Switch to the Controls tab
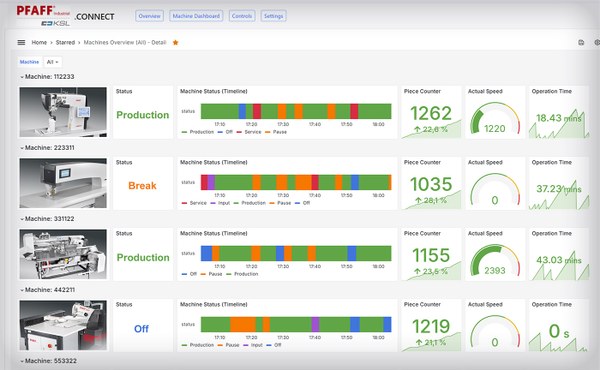This screenshot has width=600, height=370. (242, 16)
